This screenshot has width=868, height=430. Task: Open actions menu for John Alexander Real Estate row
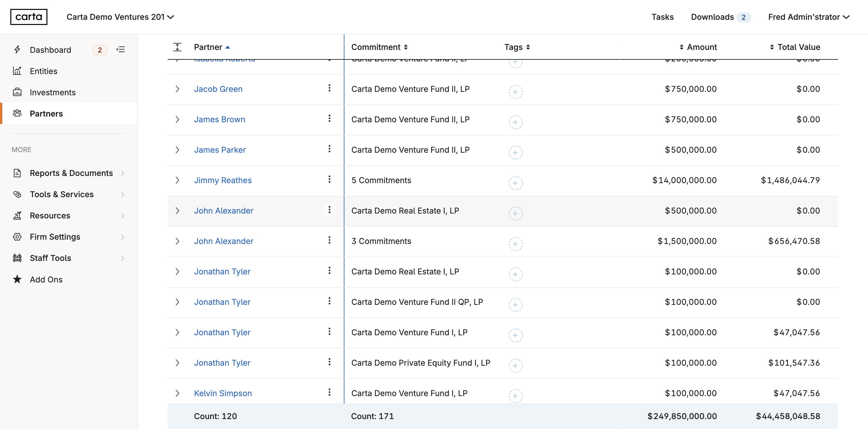329,210
